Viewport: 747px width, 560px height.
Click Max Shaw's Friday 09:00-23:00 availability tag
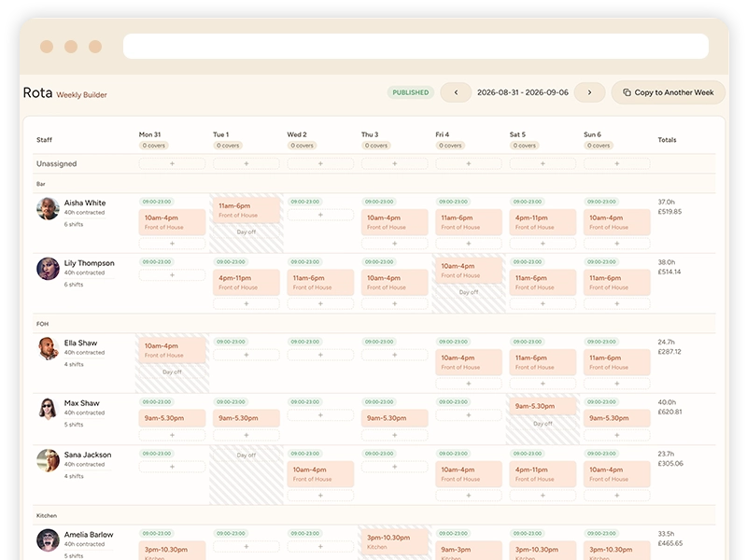pos(453,402)
